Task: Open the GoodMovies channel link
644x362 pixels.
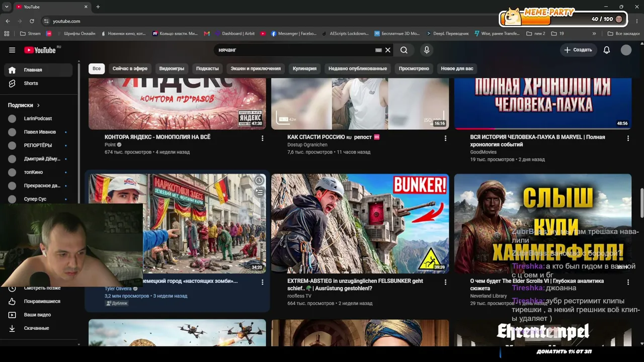Action: point(484,152)
